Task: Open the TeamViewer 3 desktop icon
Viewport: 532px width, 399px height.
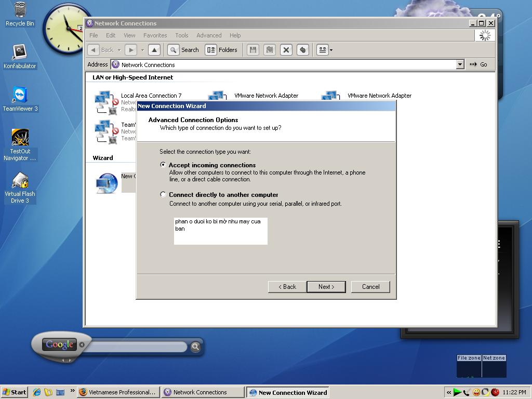Action: (20, 96)
